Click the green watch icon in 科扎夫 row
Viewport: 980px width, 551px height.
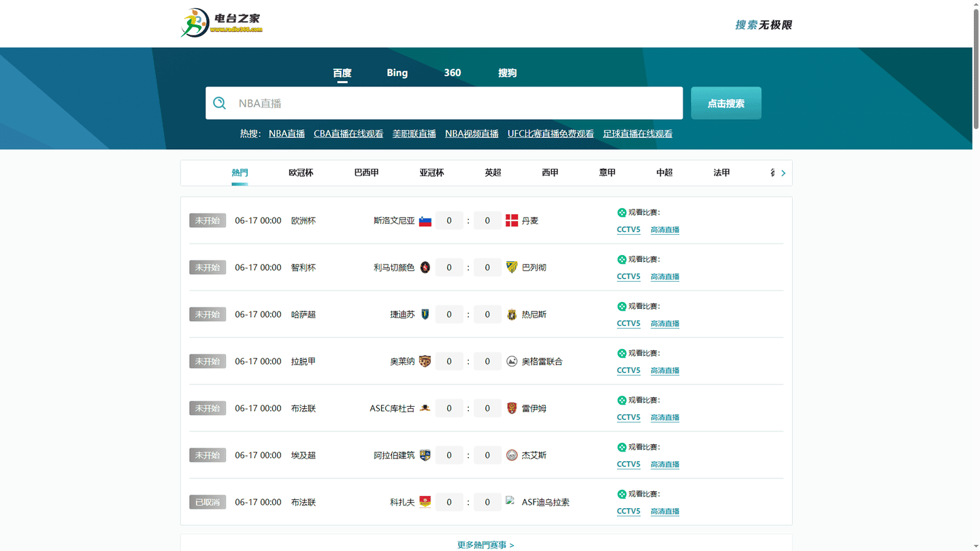(621, 494)
